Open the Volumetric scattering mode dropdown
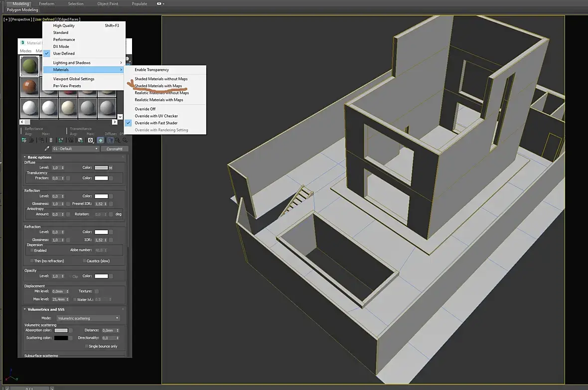 (88, 318)
